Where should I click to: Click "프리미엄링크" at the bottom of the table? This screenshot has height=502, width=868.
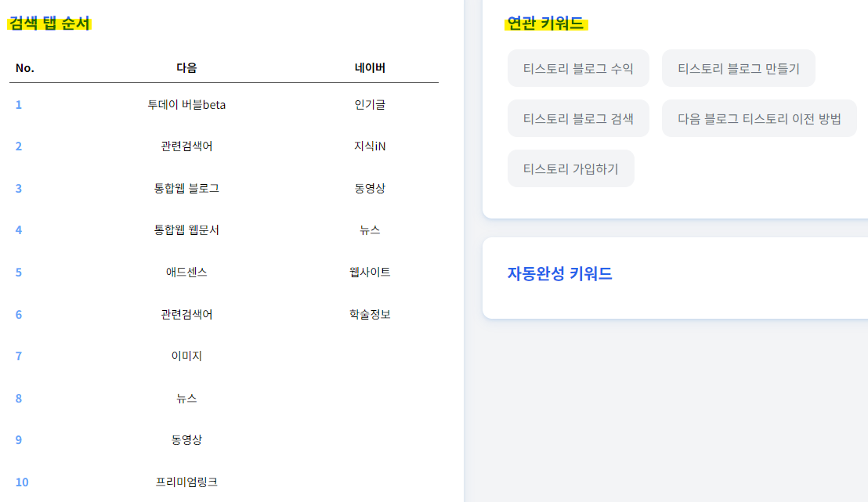188,482
